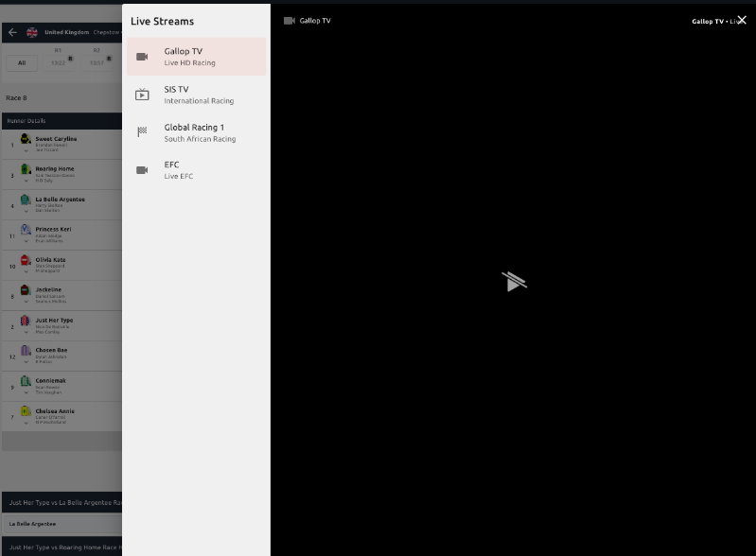Click the back arrow beside United Kingdom
Viewport: 756px width, 556px height.
pyautogui.click(x=12, y=32)
